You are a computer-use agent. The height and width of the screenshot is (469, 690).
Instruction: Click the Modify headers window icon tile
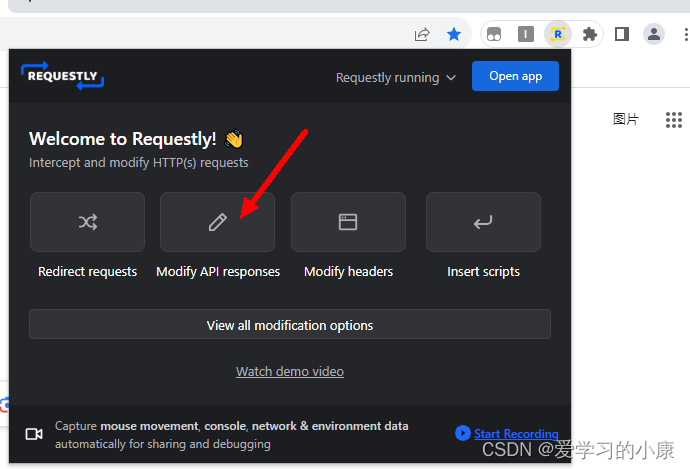coord(348,222)
